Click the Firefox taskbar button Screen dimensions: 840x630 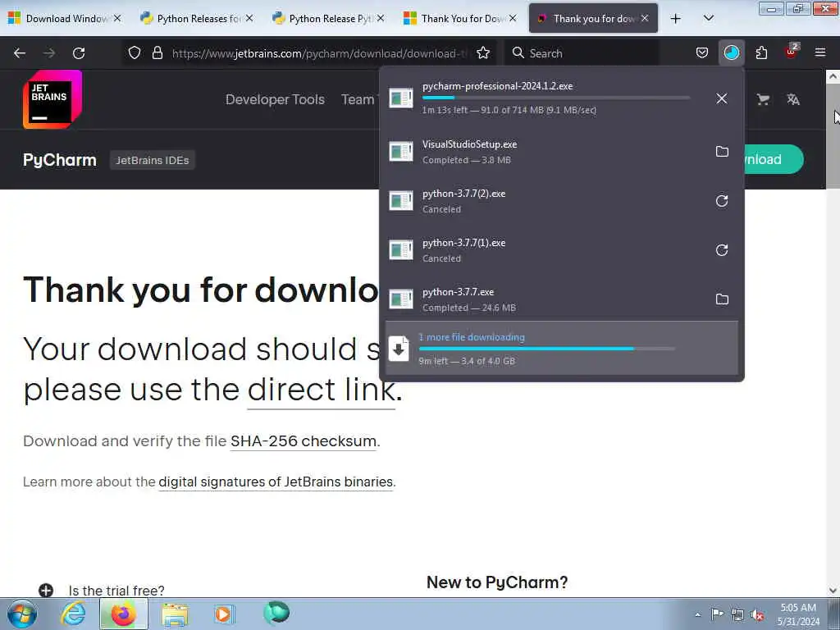[x=123, y=614]
